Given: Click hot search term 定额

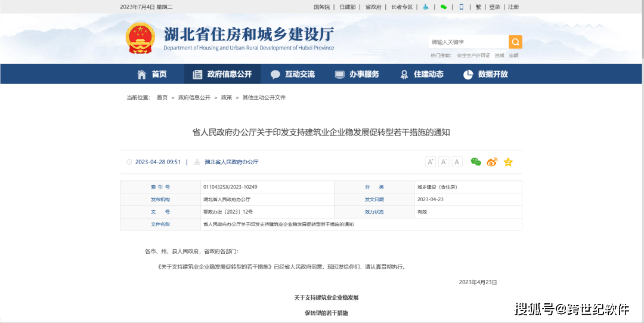Looking at the screenshot, I should (513, 56).
